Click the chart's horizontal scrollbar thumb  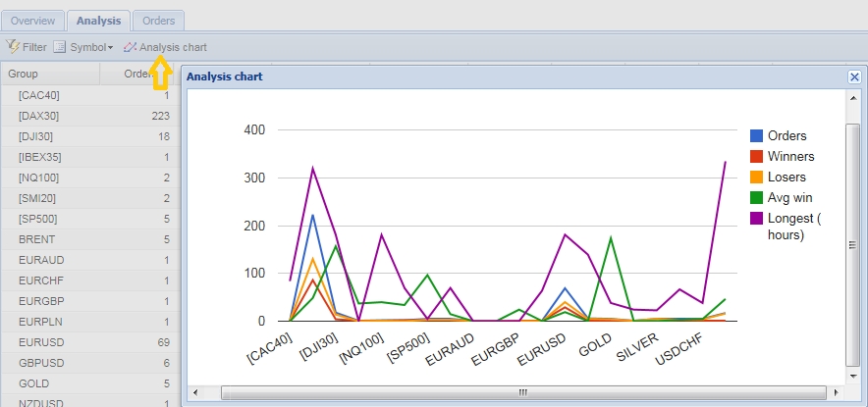pos(523,392)
